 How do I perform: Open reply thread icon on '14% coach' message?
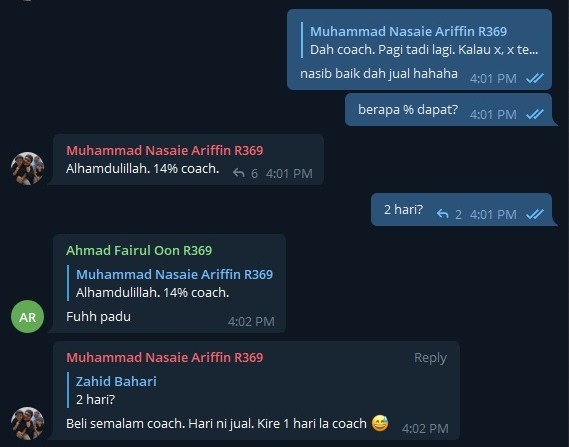coord(238,173)
